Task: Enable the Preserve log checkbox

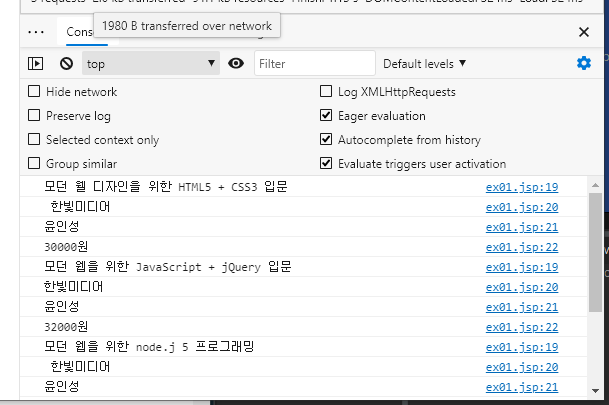Action: (34, 115)
